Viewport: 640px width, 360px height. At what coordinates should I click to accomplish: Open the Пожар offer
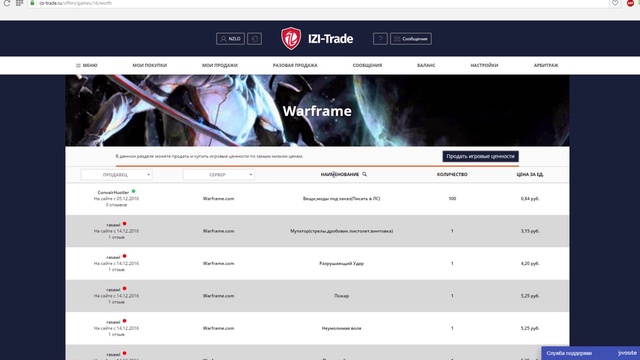coord(341,296)
